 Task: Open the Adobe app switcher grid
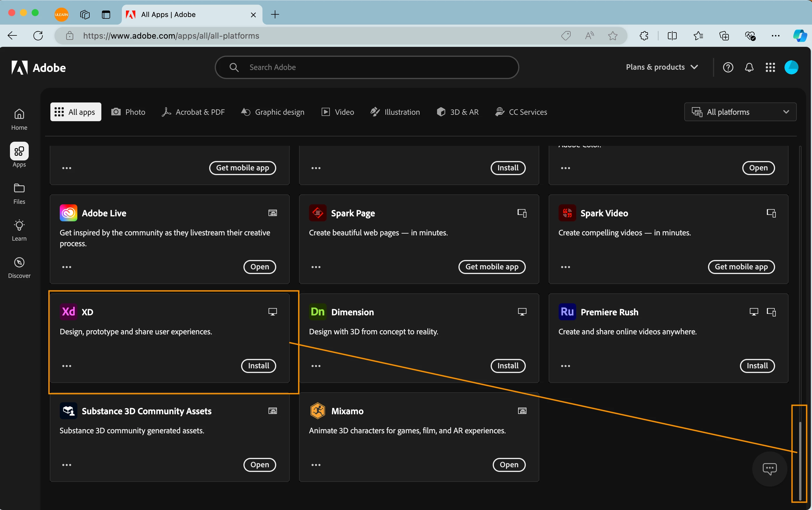(770, 67)
